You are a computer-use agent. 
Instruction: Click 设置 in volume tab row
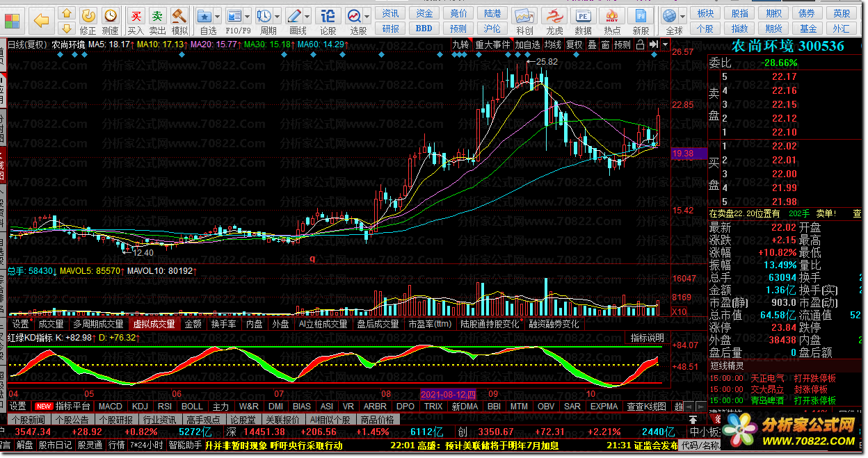21,324
